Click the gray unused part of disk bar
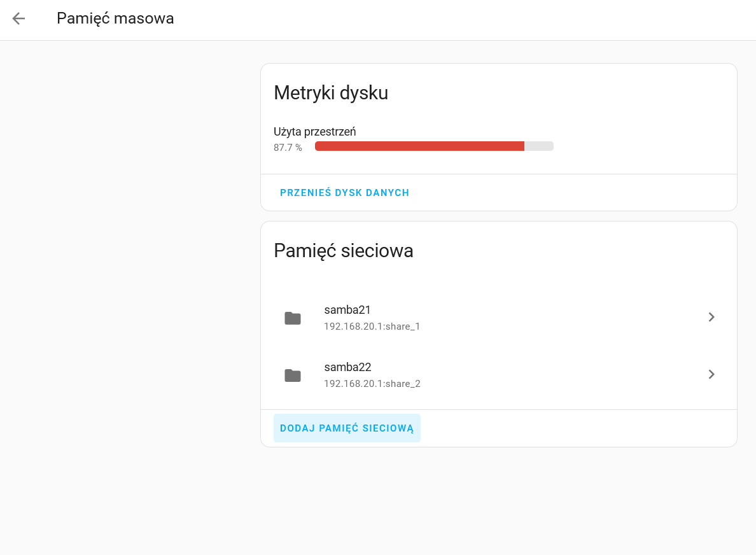 (539, 146)
